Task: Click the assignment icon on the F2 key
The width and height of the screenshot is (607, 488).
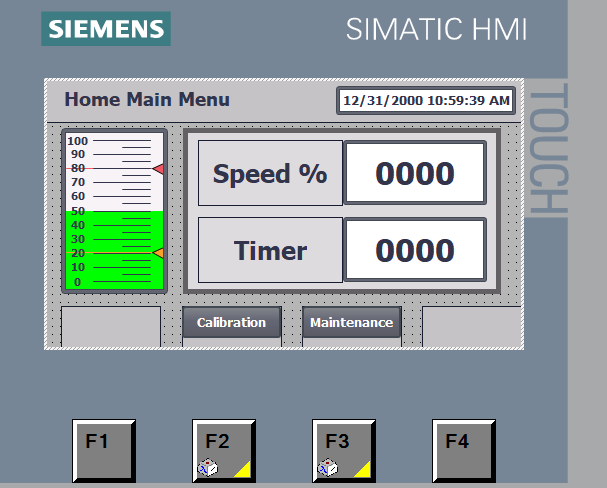Action: point(205,466)
